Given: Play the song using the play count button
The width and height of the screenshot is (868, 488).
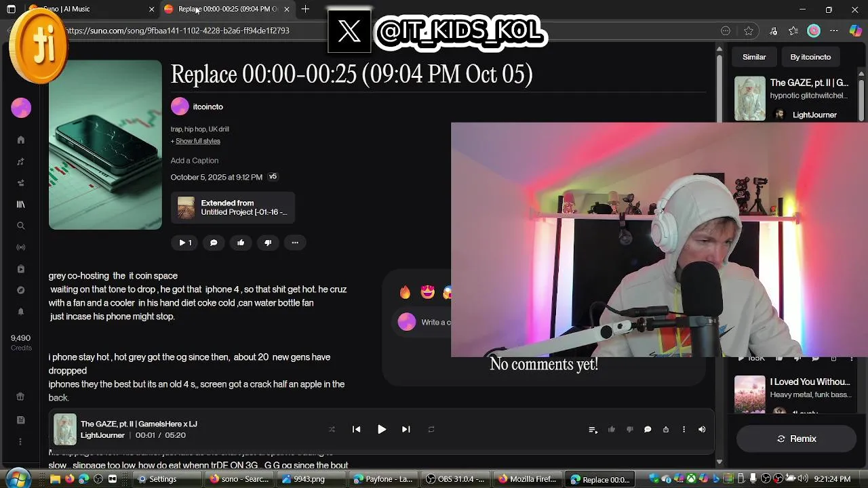Looking at the screenshot, I should 185,243.
